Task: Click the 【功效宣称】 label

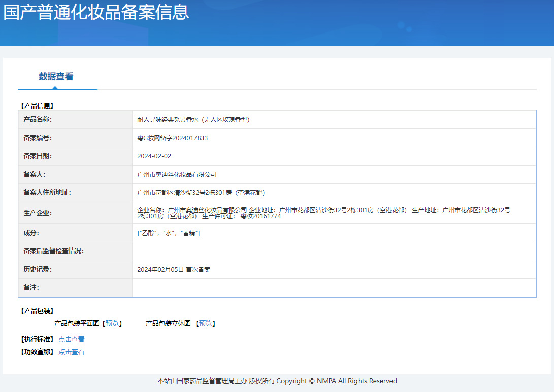Action: pyautogui.click(x=37, y=352)
